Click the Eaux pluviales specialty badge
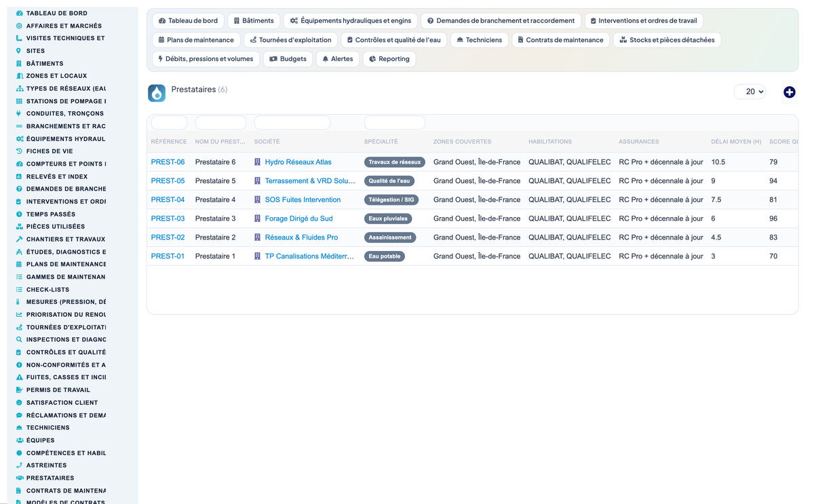Image resolution: width=814 pixels, height=504 pixels. pos(388,219)
